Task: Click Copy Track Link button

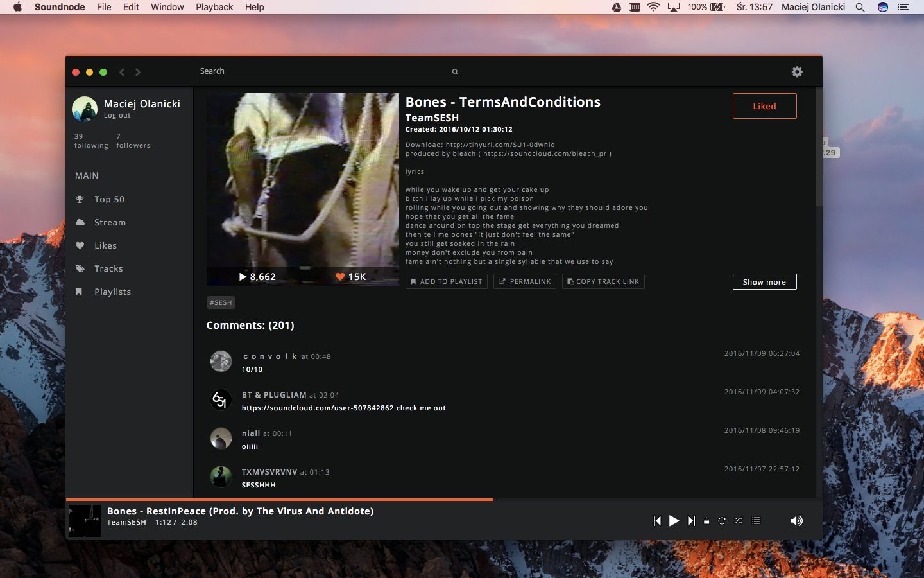Action: click(603, 281)
